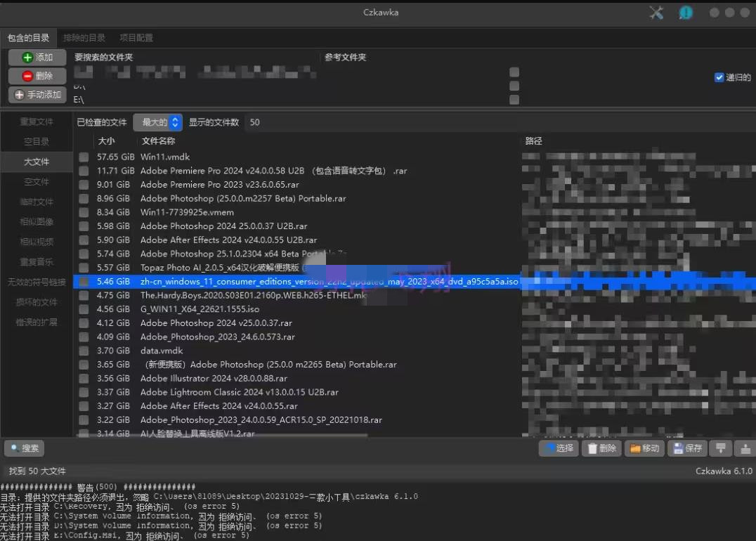
Task: Toggle the 递归的 recursive checkbox
Action: [719, 77]
